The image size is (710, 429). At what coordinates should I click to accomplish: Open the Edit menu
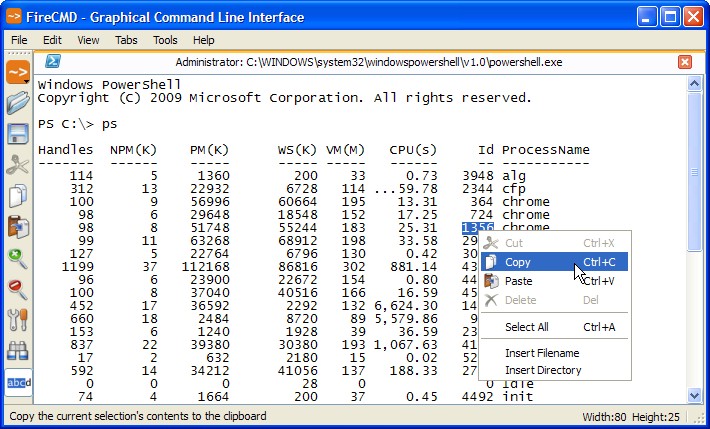point(52,40)
